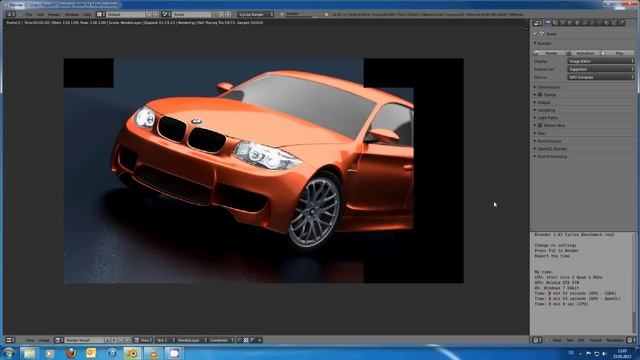The width and height of the screenshot is (640, 360).
Task: Switch to Blender in the taskbar
Action: [132, 353]
